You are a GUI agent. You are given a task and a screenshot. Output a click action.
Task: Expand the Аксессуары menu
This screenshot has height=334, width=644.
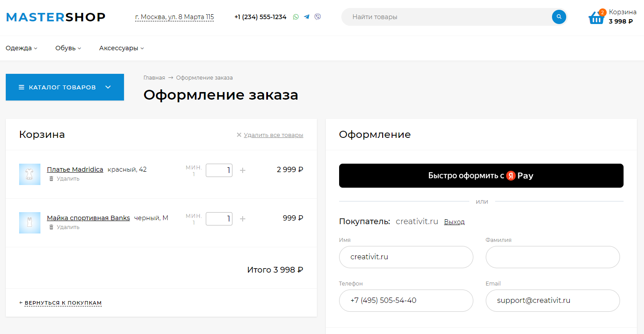click(121, 48)
